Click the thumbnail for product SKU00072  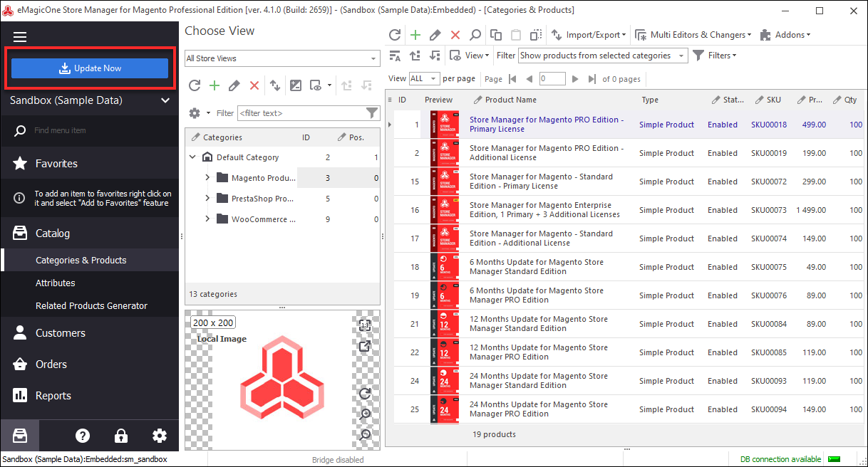click(x=445, y=182)
